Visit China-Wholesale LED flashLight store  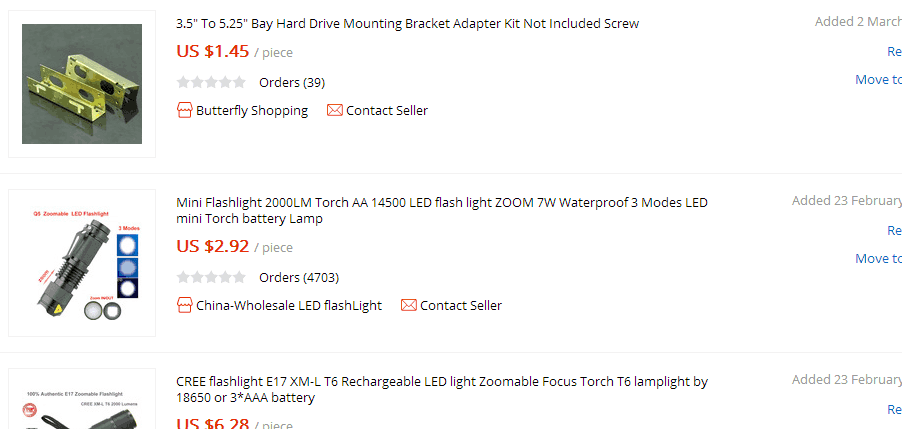[x=289, y=306]
